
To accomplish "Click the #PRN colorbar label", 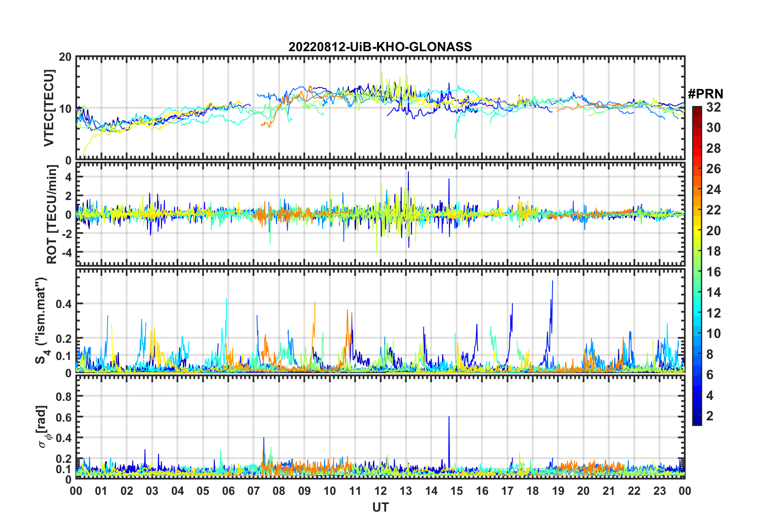I will point(706,94).
